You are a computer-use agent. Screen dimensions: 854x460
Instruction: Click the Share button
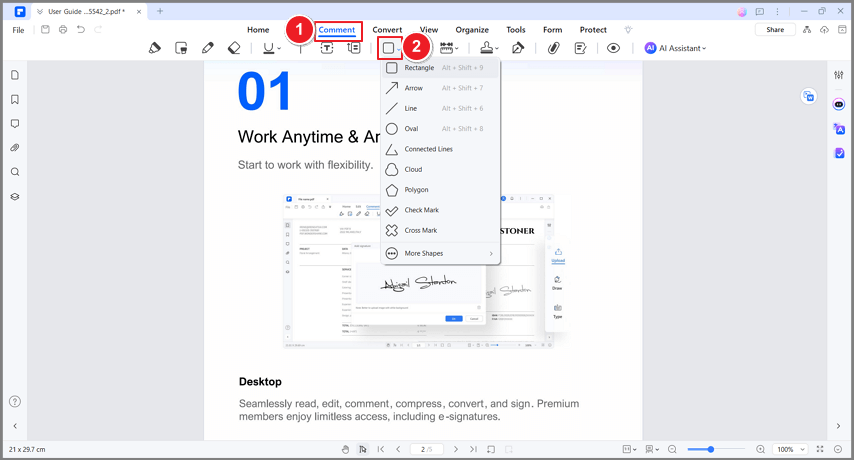(x=775, y=30)
